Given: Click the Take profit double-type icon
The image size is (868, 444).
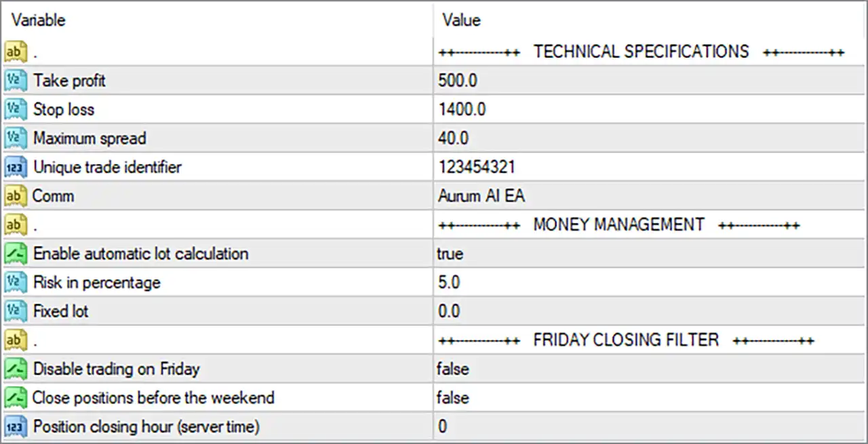Looking at the screenshot, I should point(16,81).
